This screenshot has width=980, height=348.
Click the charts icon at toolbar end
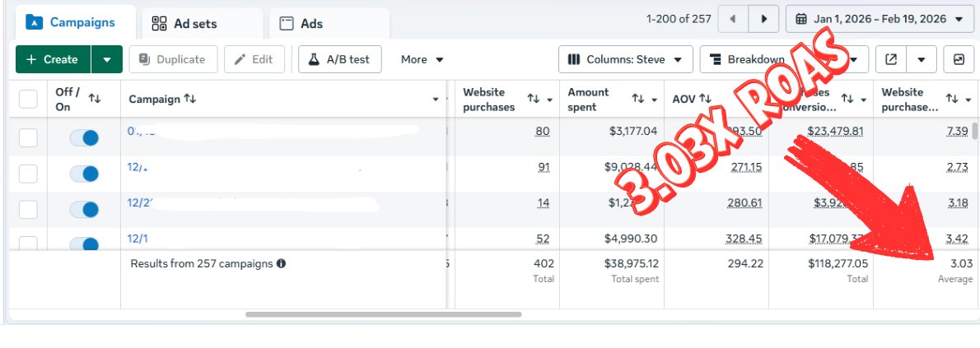(x=959, y=59)
